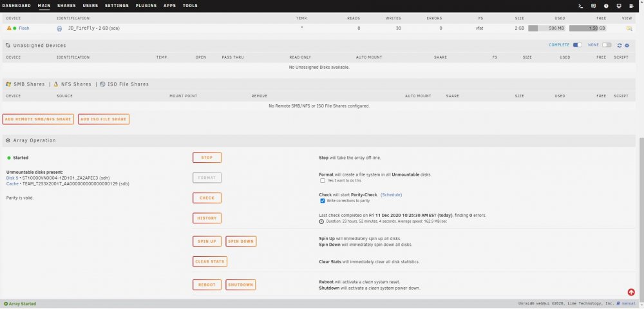
Task: Go to the Dashboard tab
Action: [17, 6]
